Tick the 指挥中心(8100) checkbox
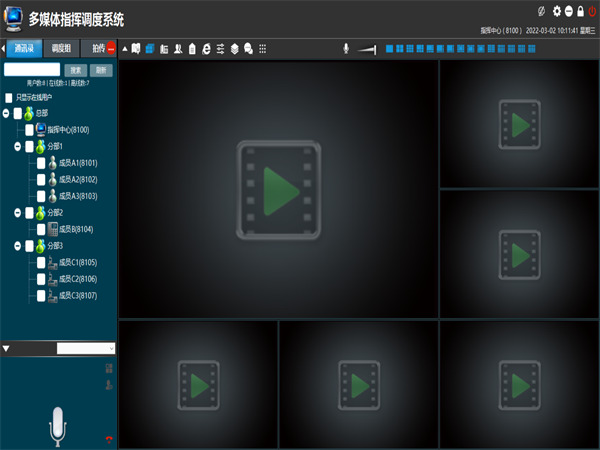This screenshot has height=450, width=600. click(30, 130)
